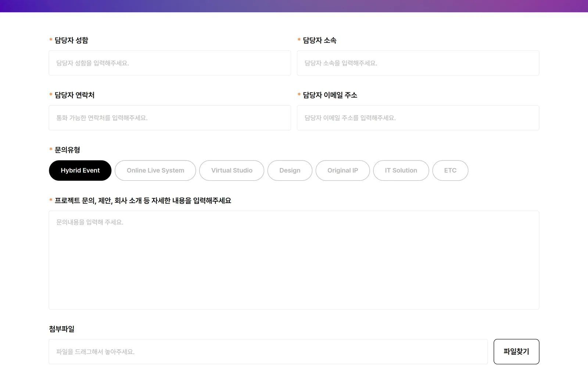Image resolution: width=588 pixels, height=368 pixels.
Task: Click the 프로젝트 문의, 제안 description label
Action: [x=143, y=201]
